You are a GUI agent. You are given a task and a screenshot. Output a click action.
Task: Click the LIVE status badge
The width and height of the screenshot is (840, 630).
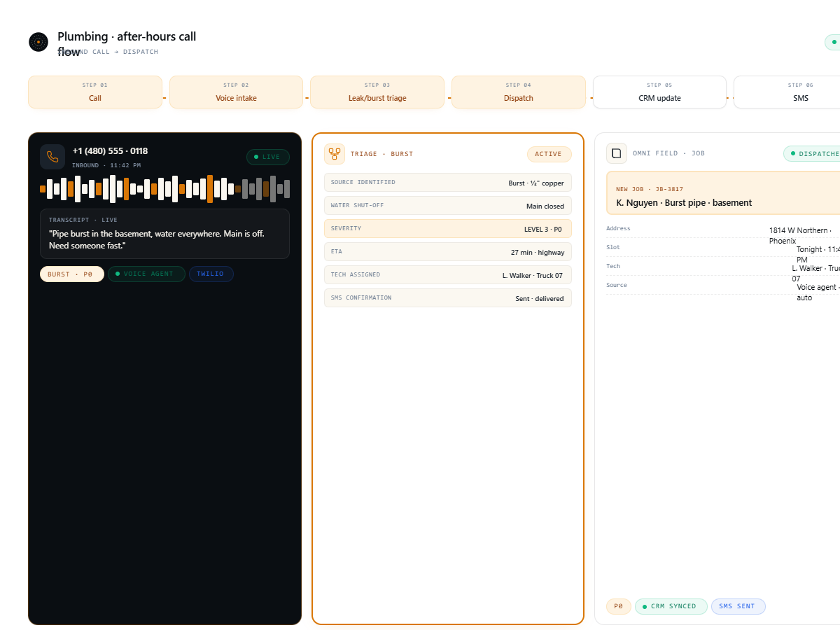tap(268, 157)
